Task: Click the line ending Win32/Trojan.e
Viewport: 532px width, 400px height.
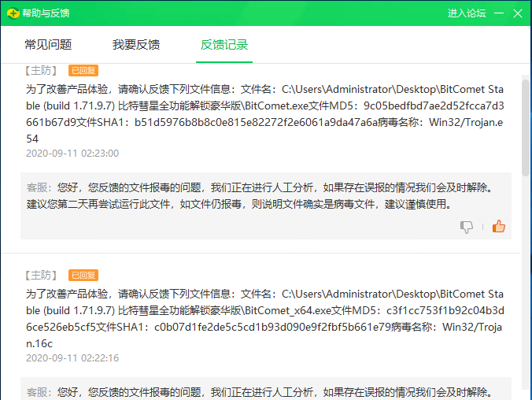Action: coord(264,122)
